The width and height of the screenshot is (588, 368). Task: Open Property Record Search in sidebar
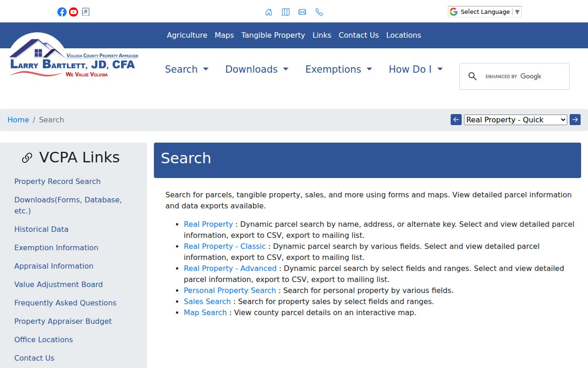click(x=57, y=181)
